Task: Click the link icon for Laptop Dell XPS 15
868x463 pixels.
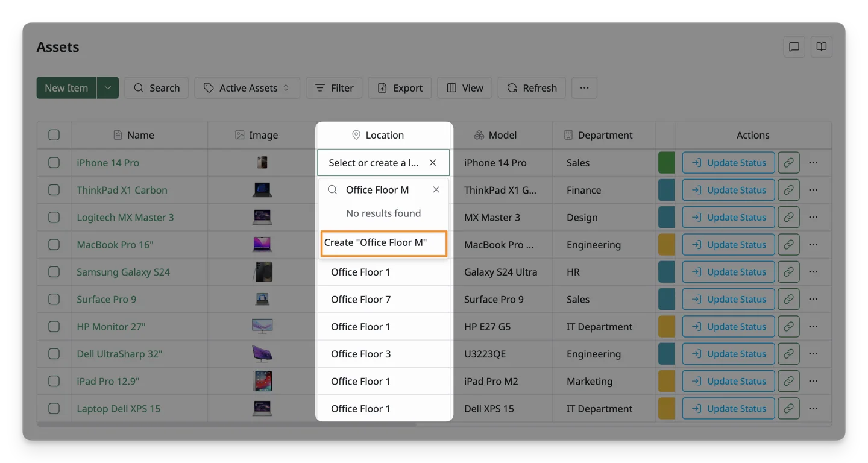Action: click(x=788, y=409)
